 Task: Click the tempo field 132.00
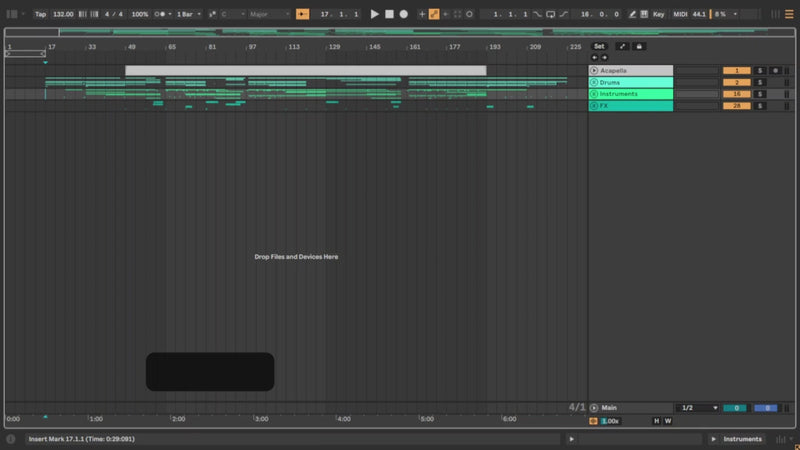pos(63,14)
